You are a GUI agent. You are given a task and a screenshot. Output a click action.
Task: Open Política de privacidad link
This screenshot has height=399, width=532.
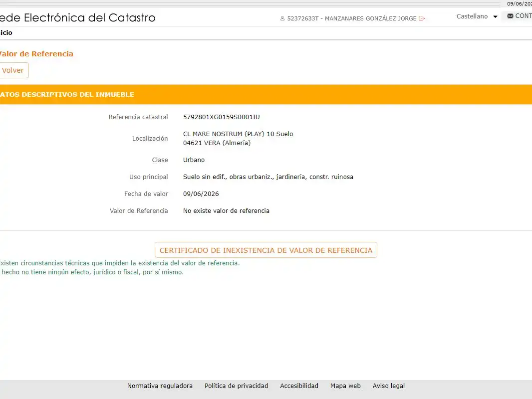236,386
